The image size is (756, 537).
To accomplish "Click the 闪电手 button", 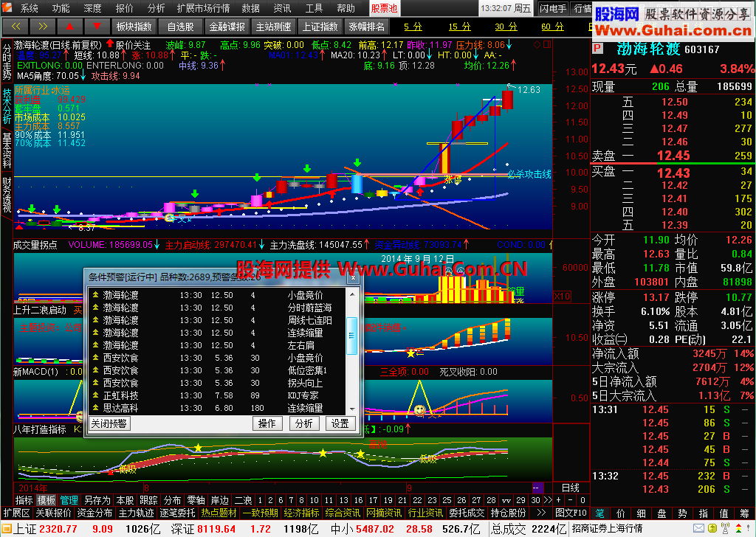I will tap(553, 8).
